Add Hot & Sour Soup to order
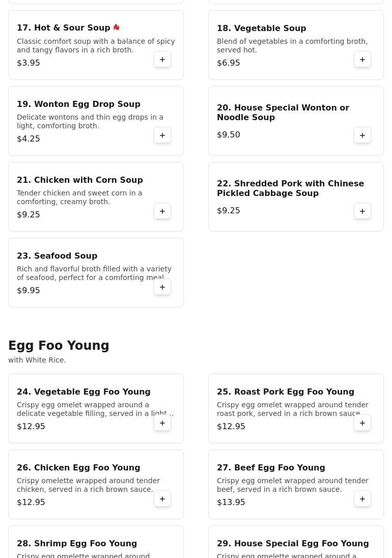This screenshot has height=558, width=392. click(162, 60)
